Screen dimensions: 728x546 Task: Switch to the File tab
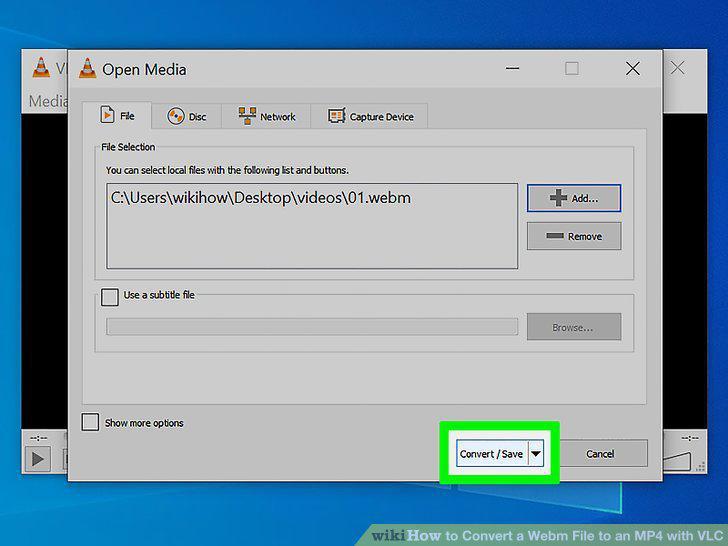coord(117,115)
